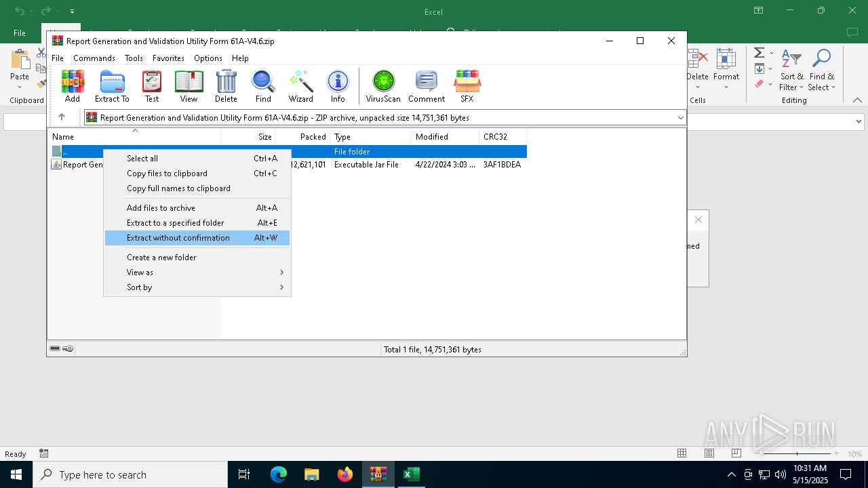Open the Tools menu
Screen dimensions: 868x488
pos(134,58)
